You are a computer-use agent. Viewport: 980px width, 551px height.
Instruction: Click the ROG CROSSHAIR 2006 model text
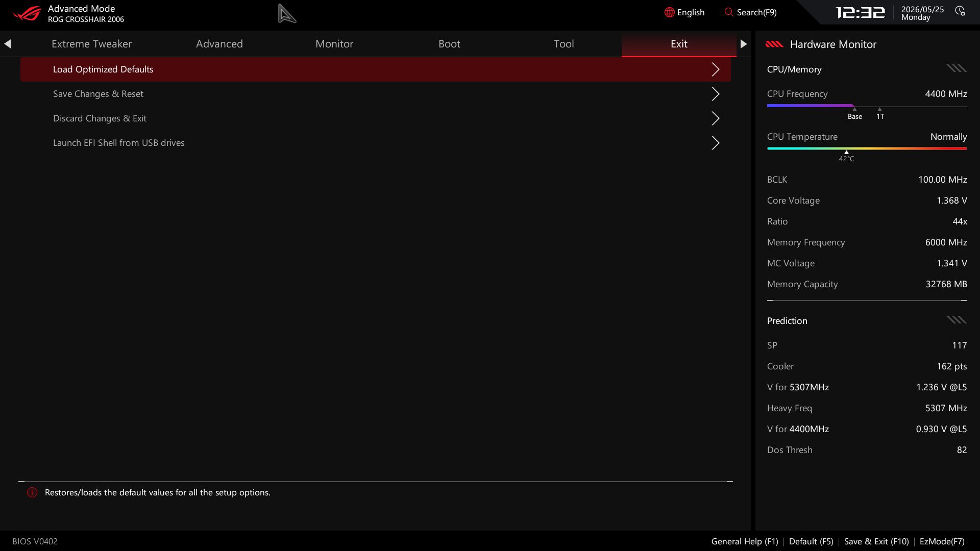(x=86, y=19)
